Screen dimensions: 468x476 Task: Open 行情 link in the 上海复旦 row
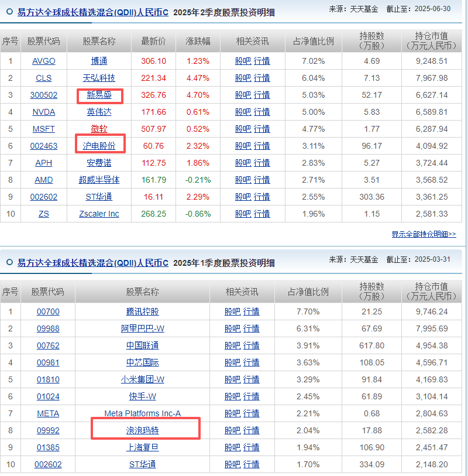click(x=251, y=448)
